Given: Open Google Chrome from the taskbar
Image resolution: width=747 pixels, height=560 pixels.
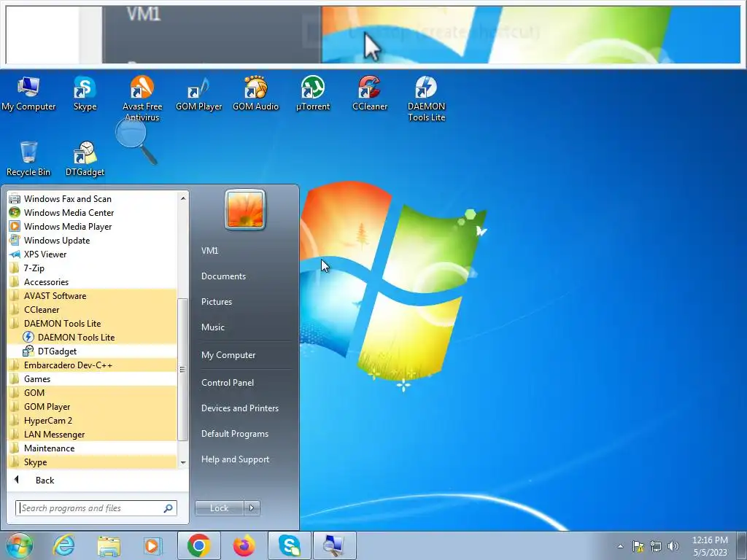Looking at the screenshot, I should click(199, 545).
